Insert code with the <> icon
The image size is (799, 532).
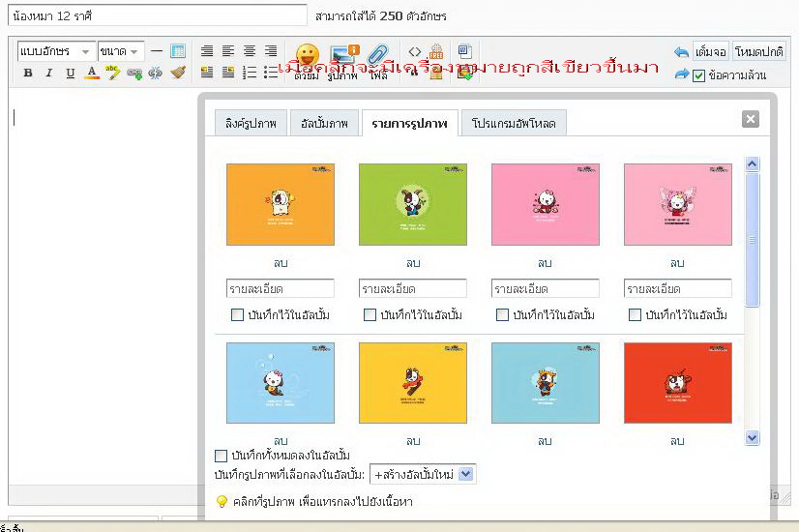[415, 52]
